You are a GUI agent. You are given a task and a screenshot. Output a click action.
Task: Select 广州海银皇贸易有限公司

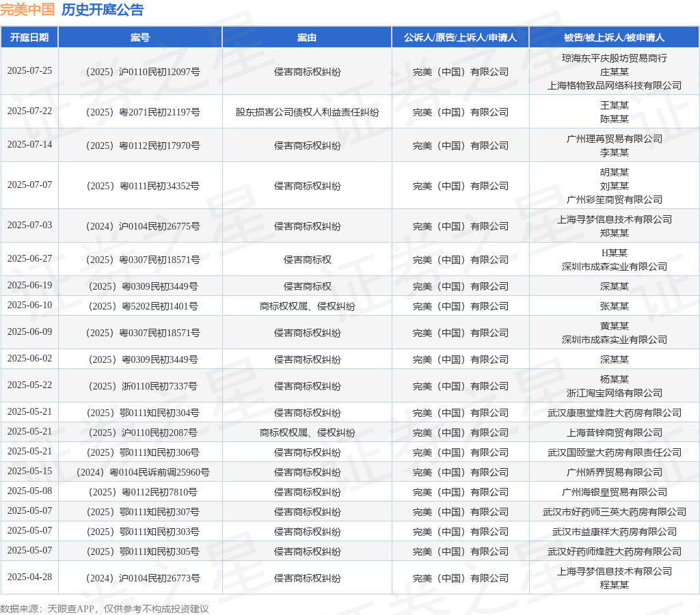(x=615, y=492)
